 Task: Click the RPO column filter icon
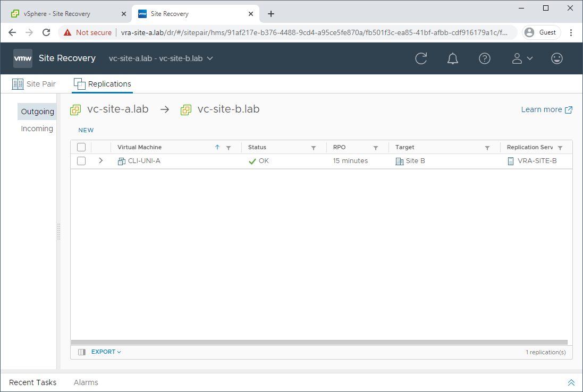tap(376, 148)
